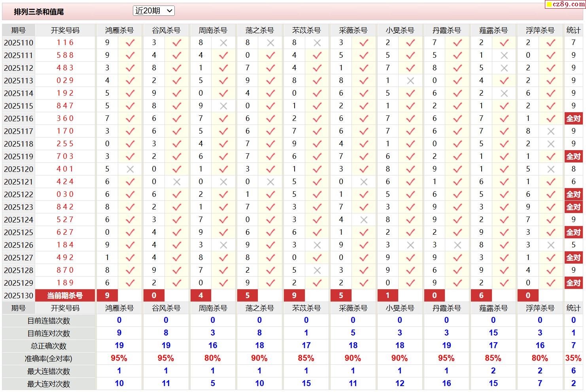The width and height of the screenshot is (586, 392).
Task: Click the X mark for 浮萍杀号 in row 2025117
Action: [551, 131]
